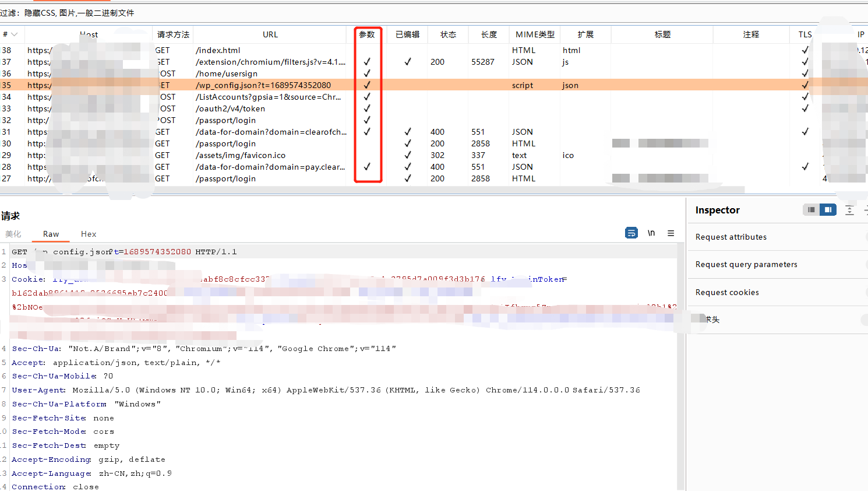The width and height of the screenshot is (868, 491).
Task: Sort by 参数 column header
Action: tap(367, 34)
